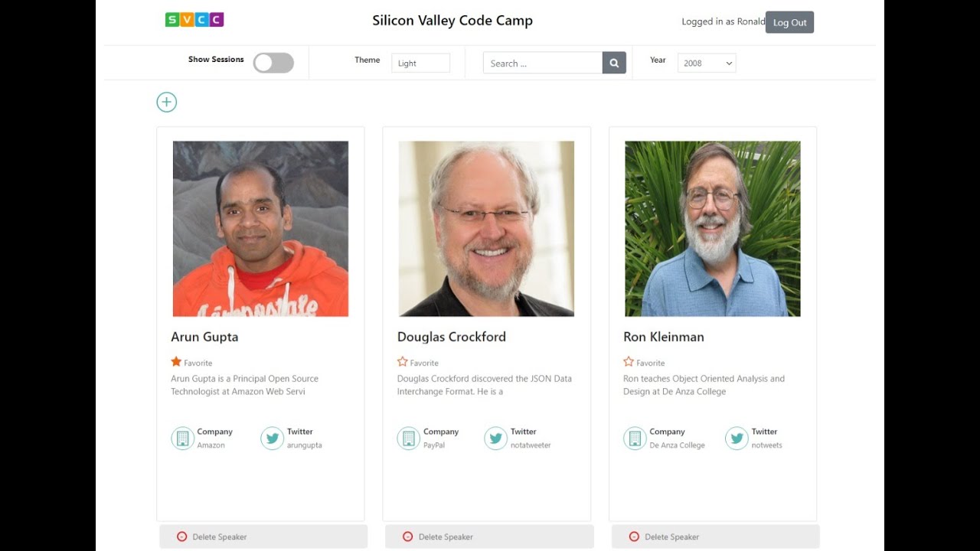Click Douglas Crockford's company building icon
Screen dimensions: 980x551
tap(408, 439)
